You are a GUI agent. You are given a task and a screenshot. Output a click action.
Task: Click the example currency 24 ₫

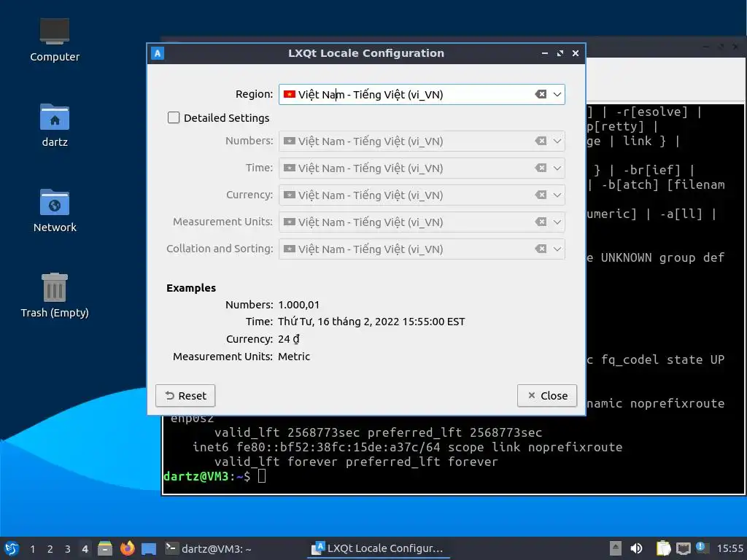click(289, 339)
